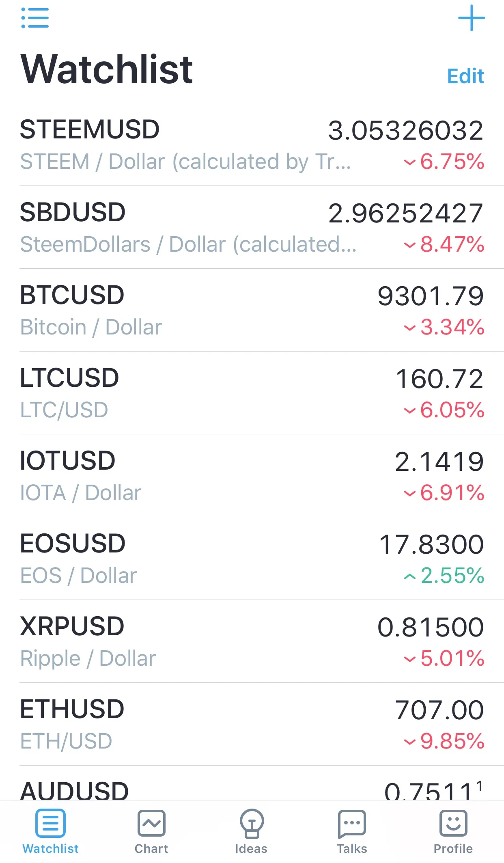This screenshot has height=863, width=504.
Task: Tap the Bitcoin price 9301.79
Action: (x=431, y=296)
